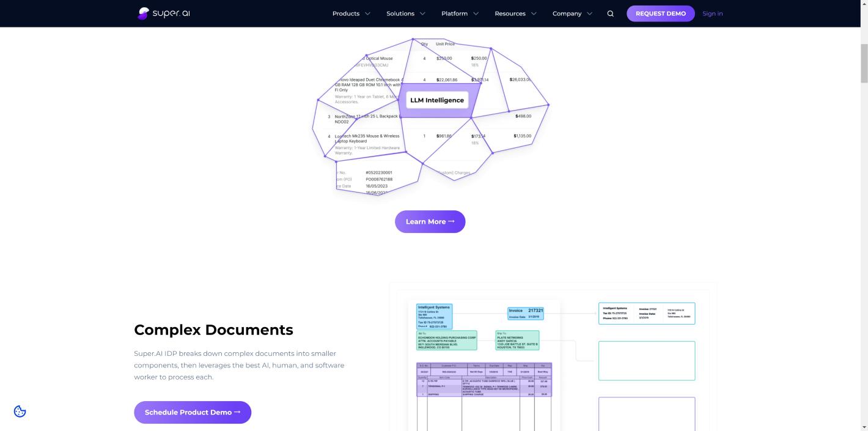Click the REQUEST DEMO button
The height and width of the screenshot is (431, 868).
661,13
